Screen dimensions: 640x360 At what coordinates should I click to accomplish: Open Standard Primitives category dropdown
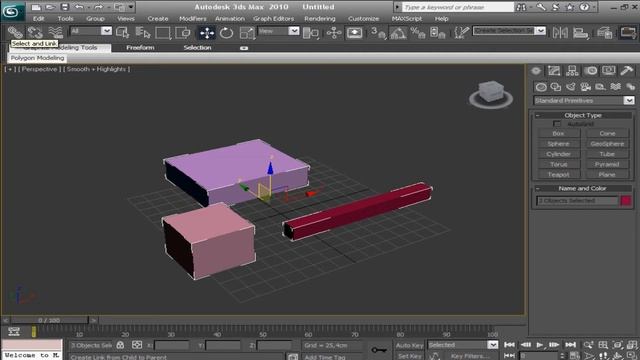[629, 100]
